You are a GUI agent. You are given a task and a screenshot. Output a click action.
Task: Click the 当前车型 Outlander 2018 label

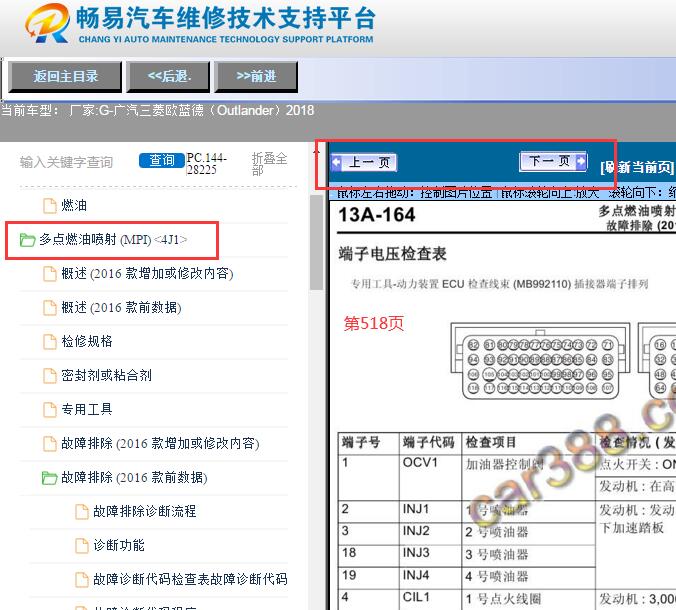click(157, 111)
